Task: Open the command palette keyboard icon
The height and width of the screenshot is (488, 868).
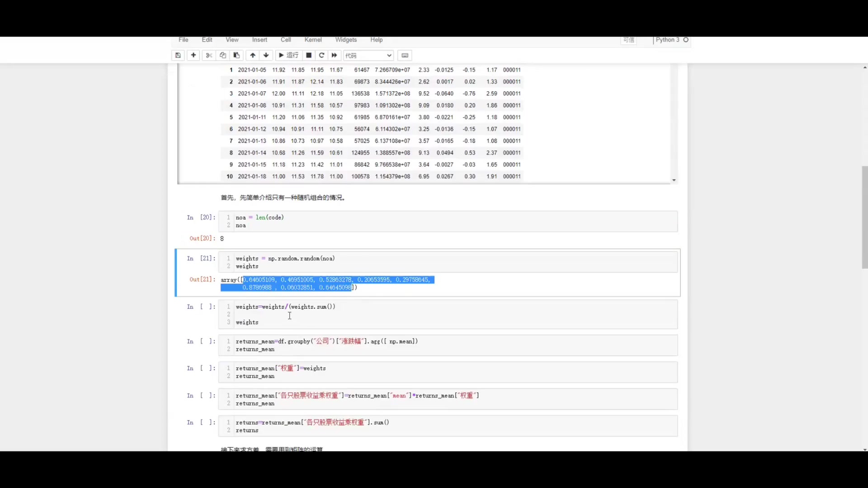Action: click(405, 55)
